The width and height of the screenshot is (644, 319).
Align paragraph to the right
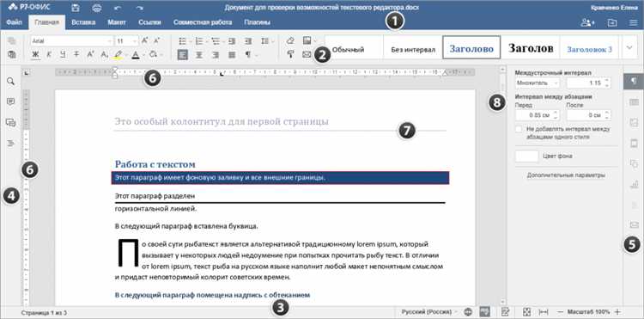216,54
